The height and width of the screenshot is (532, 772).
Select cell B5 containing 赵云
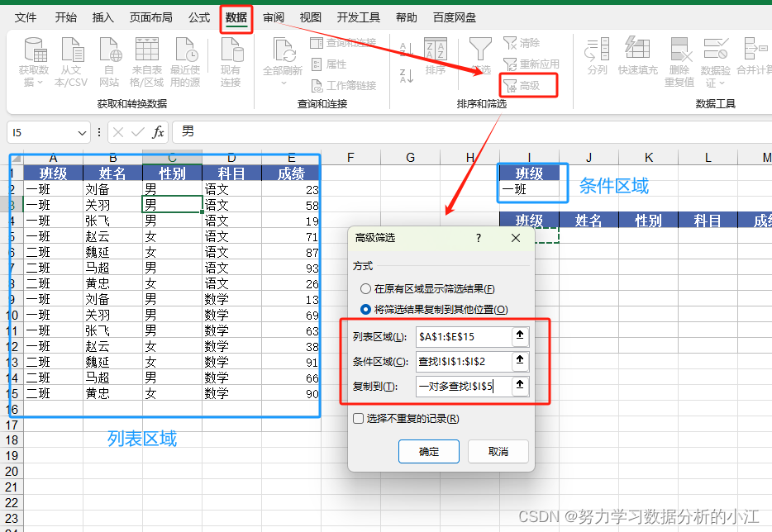(x=112, y=237)
